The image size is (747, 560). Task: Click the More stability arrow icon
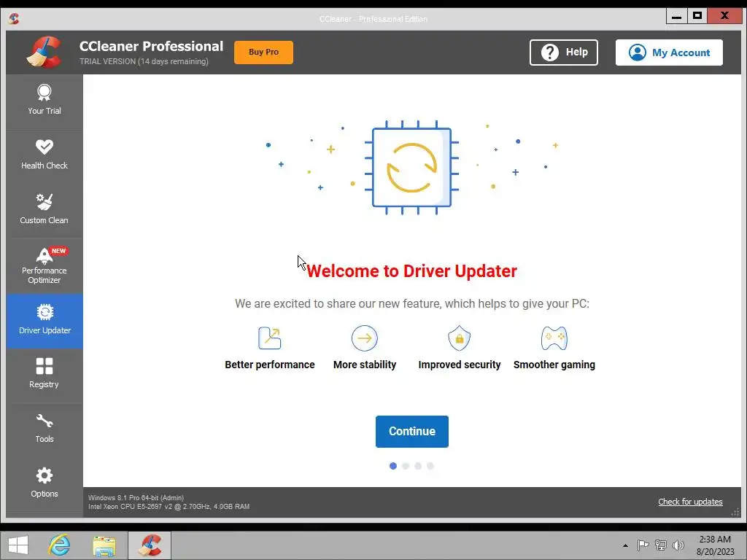pos(365,338)
